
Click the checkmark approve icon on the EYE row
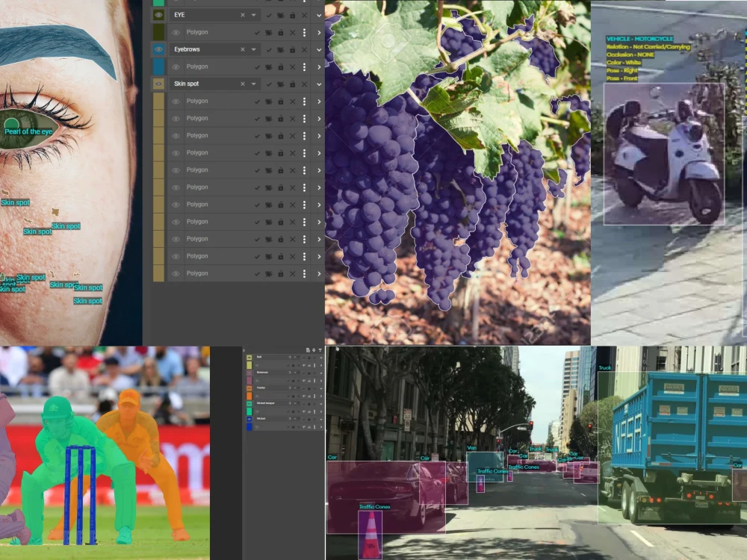point(269,15)
